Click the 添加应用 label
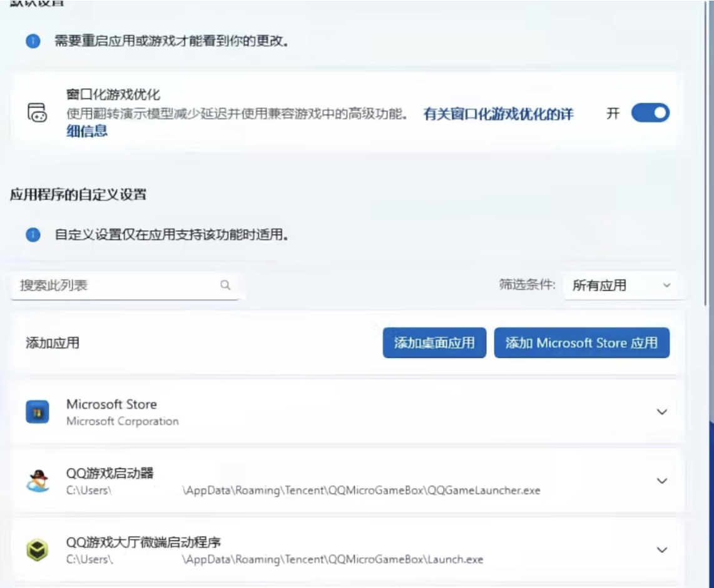The width and height of the screenshot is (714, 588). [x=53, y=343]
